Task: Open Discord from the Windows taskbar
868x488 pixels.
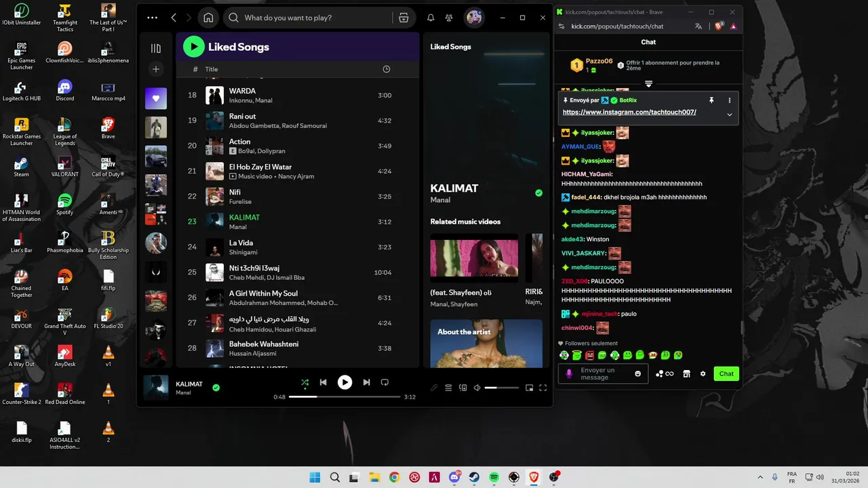Action: (454, 477)
